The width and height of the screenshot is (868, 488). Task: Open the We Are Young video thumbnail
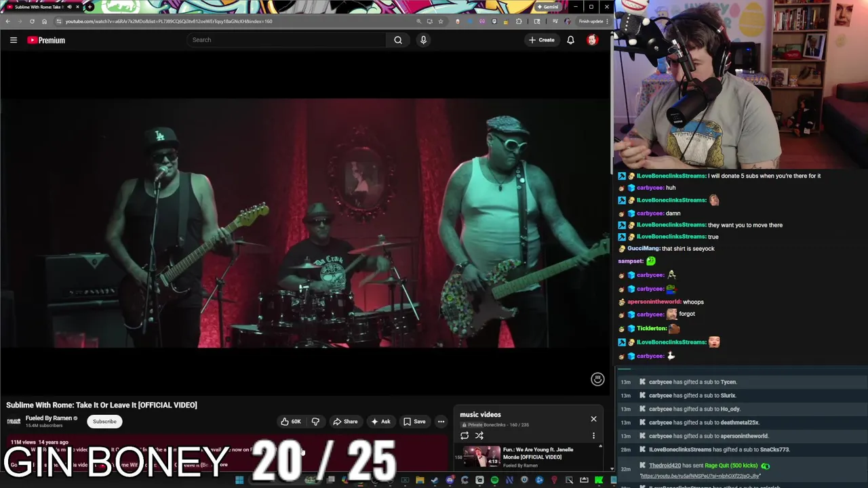click(481, 457)
